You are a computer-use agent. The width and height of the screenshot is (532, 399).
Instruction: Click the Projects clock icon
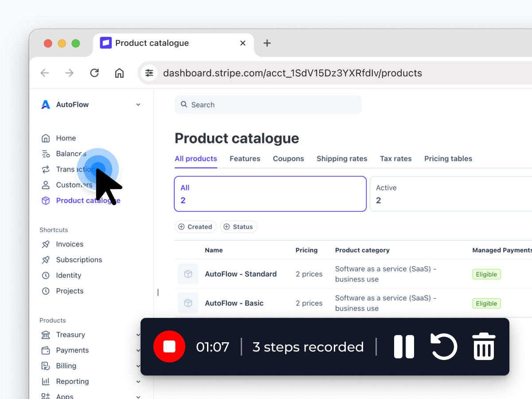46,291
